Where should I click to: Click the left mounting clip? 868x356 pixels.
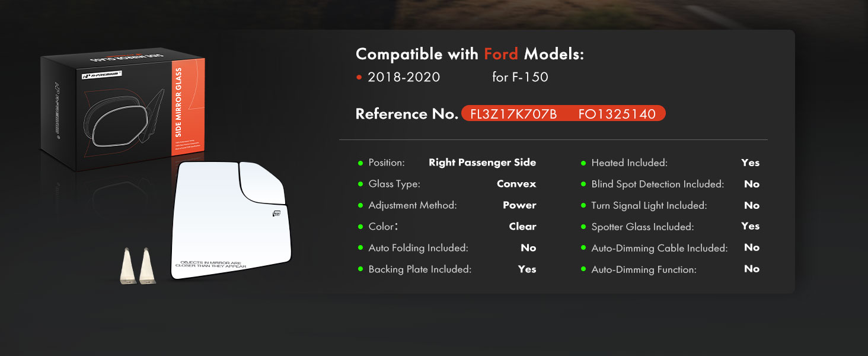(128, 265)
